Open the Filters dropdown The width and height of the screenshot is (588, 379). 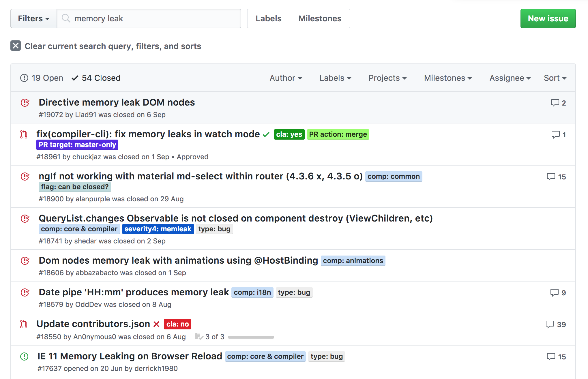click(x=34, y=18)
